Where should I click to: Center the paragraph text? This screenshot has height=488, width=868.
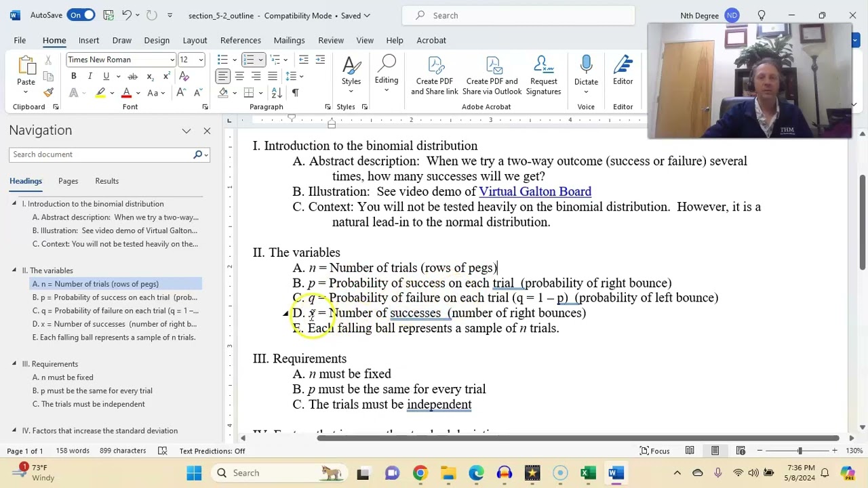239,76
